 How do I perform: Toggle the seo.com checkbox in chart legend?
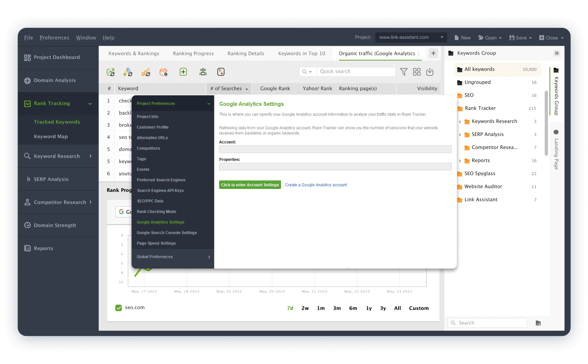click(119, 308)
